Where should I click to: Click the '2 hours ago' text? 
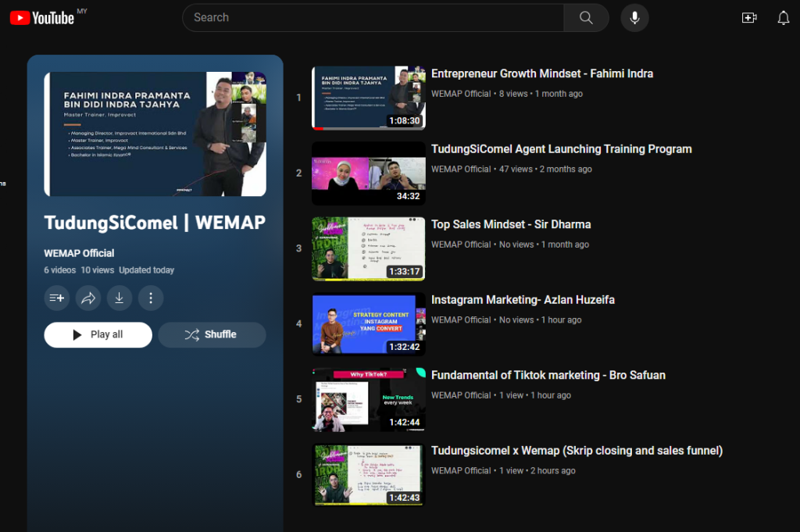coord(553,471)
